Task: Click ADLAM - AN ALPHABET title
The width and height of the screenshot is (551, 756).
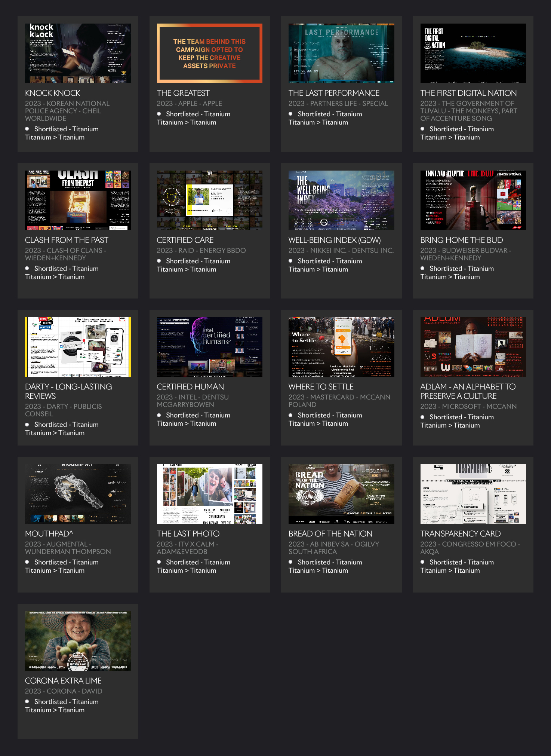Action: 468,391
